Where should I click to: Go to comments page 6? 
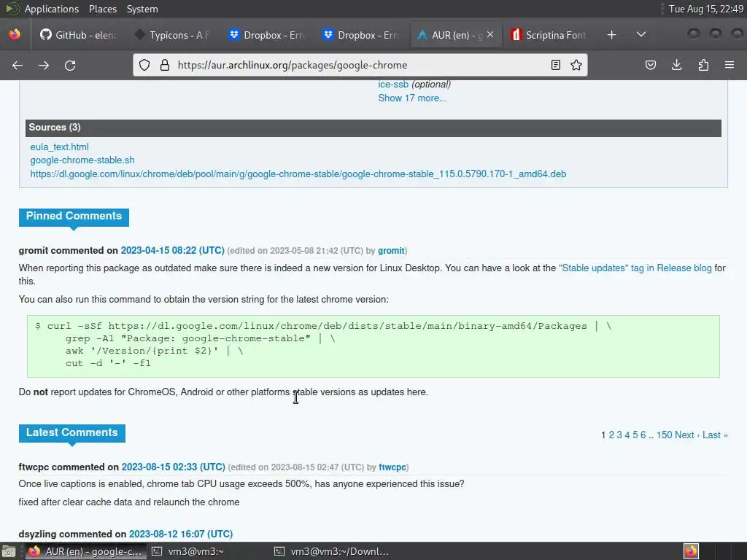643,435
